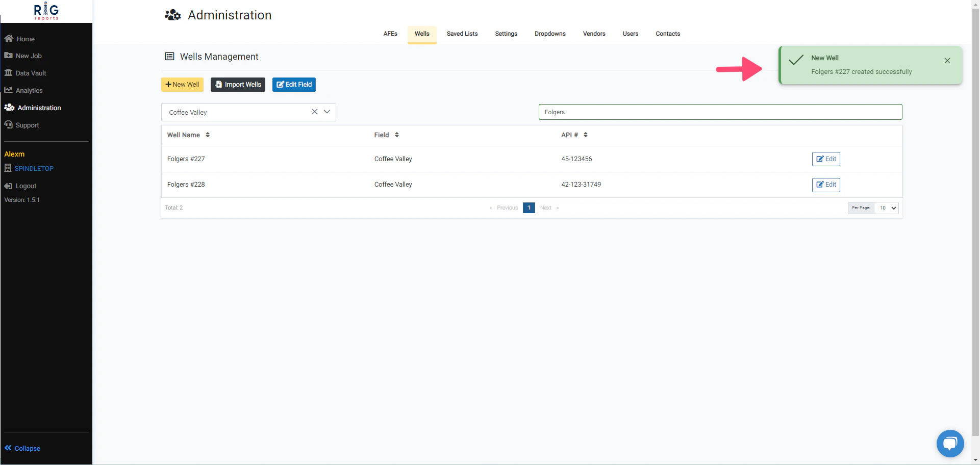Image resolution: width=980 pixels, height=465 pixels.
Task: Click the Administration users-gear sidebar icon
Action: (x=9, y=108)
